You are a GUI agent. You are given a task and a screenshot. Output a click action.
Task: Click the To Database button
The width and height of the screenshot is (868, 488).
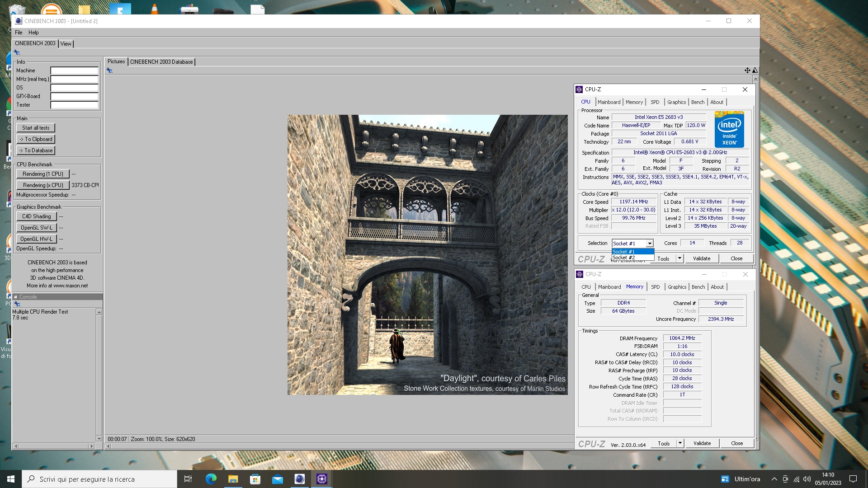[x=36, y=150]
